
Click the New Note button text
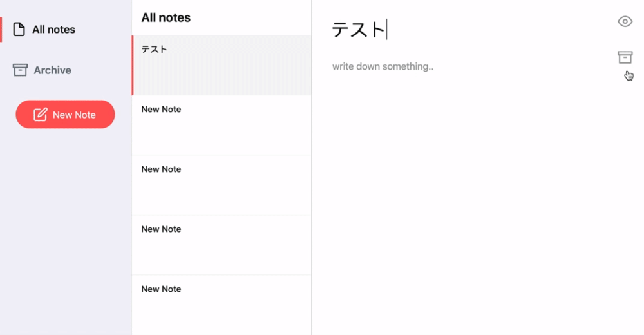74,115
